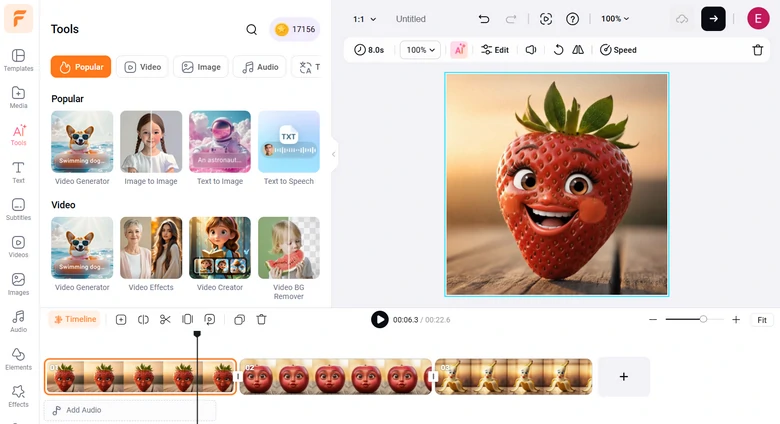Image resolution: width=780 pixels, height=424 pixels.
Task: Zoom in the timeline with plus
Action: (x=736, y=319)
